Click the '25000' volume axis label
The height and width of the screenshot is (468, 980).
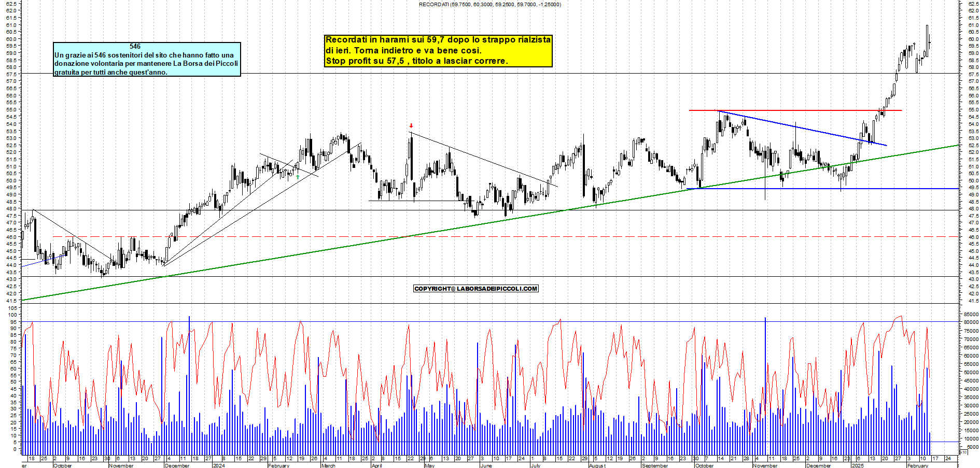[971, 414]
